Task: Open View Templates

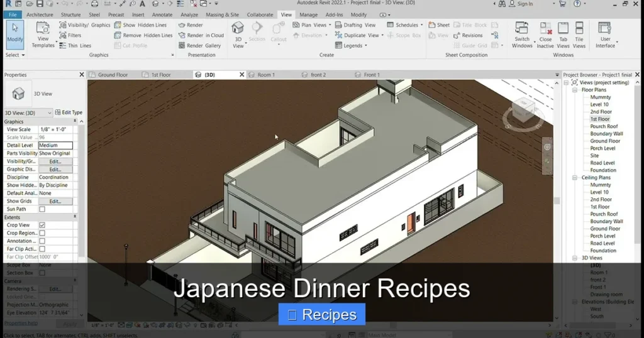Action: [43, 35]
